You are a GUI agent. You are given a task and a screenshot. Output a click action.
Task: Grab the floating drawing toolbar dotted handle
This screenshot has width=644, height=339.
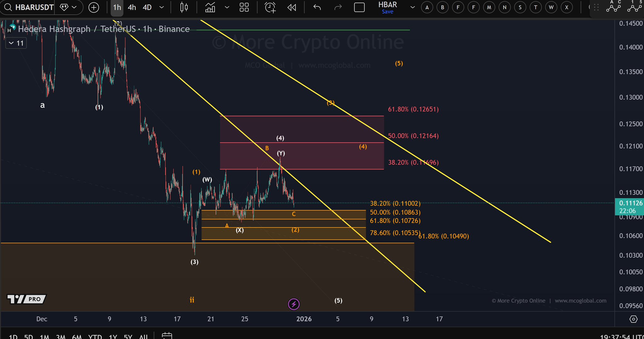pos(596,8)
